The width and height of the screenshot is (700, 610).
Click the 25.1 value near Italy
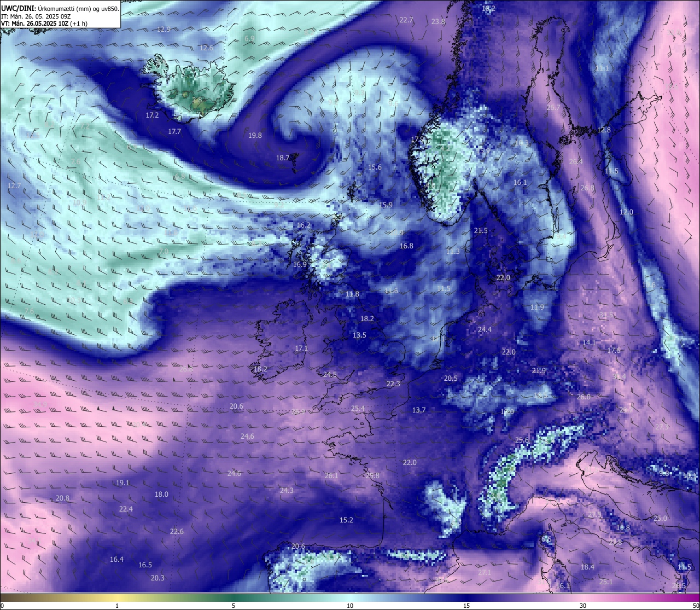point(606,582)
